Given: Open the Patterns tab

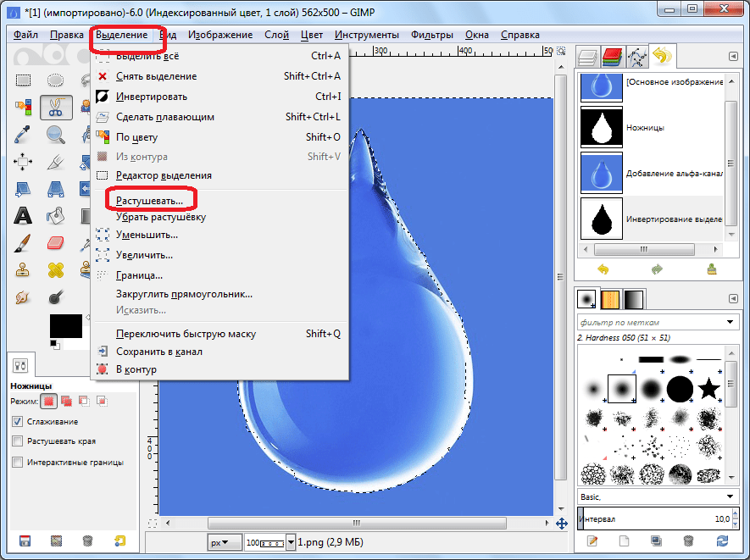Looking at the screenshot, I should (610, 299).
